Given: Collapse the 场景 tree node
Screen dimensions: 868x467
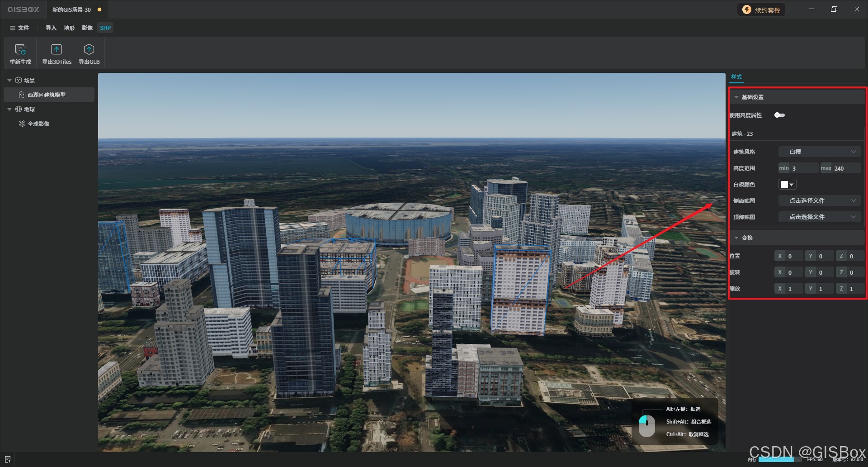Looking at the screenshot, I should [9, 80].
